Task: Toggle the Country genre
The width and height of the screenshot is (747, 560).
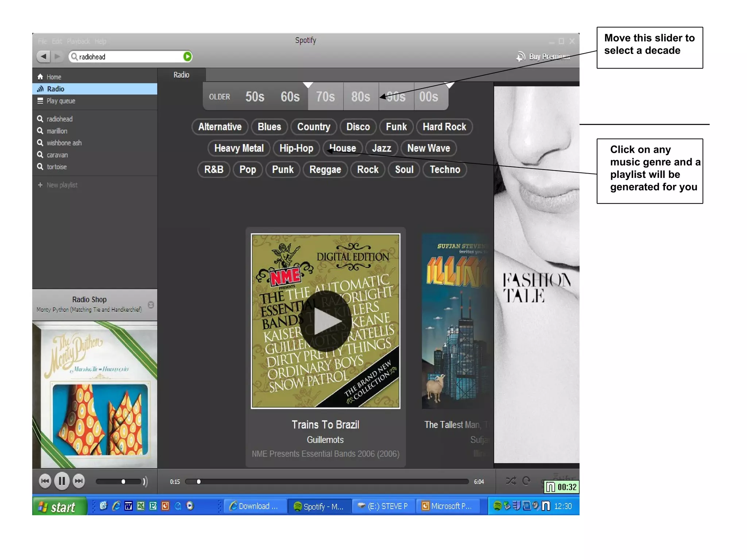Action: (x=314, y=127)
